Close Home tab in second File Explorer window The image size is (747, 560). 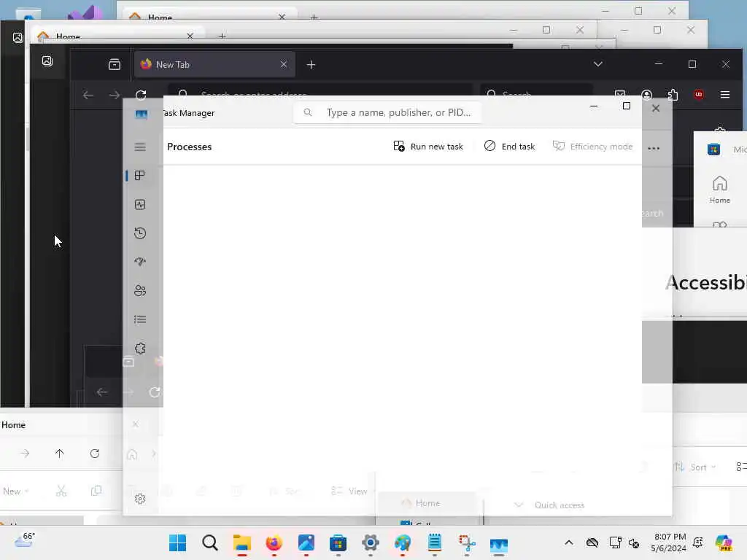click(x=190, y=36)
